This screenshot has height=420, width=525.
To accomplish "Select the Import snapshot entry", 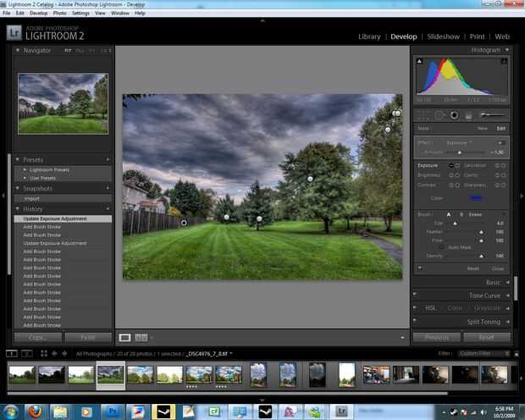I will pos(63,199).
